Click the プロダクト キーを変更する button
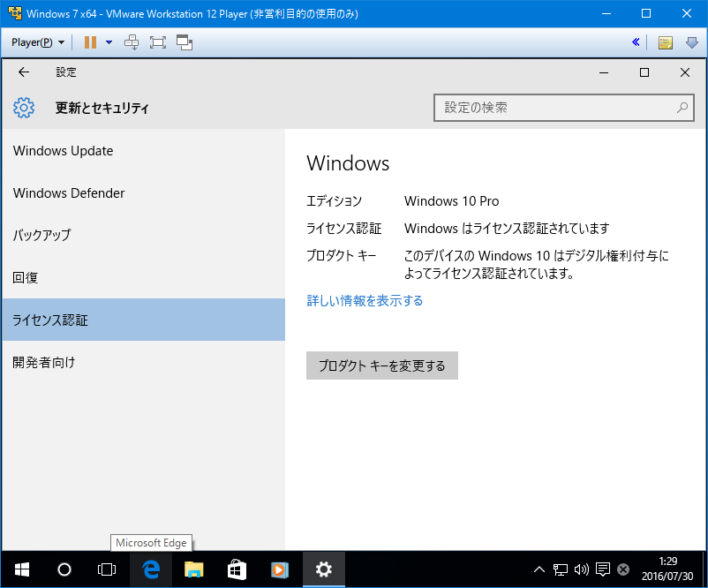This screenshot has width=708, height=588. tap(382, 366)
